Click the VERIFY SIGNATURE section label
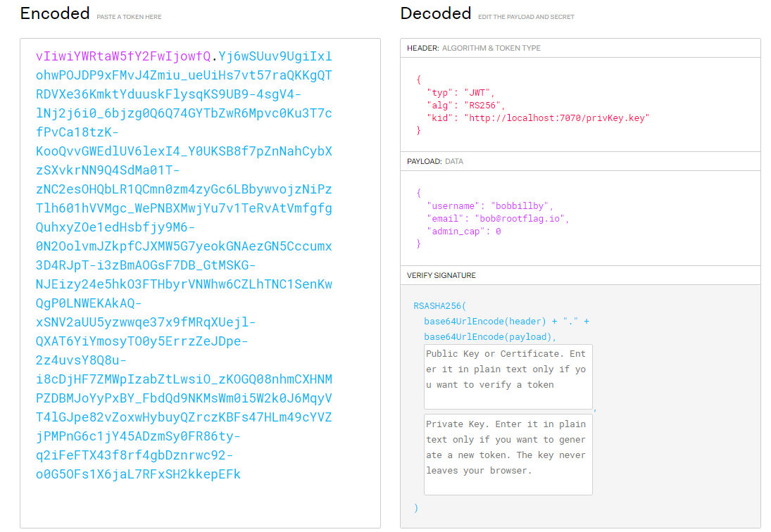Screen dimensions: 771x532 point(441,275)
